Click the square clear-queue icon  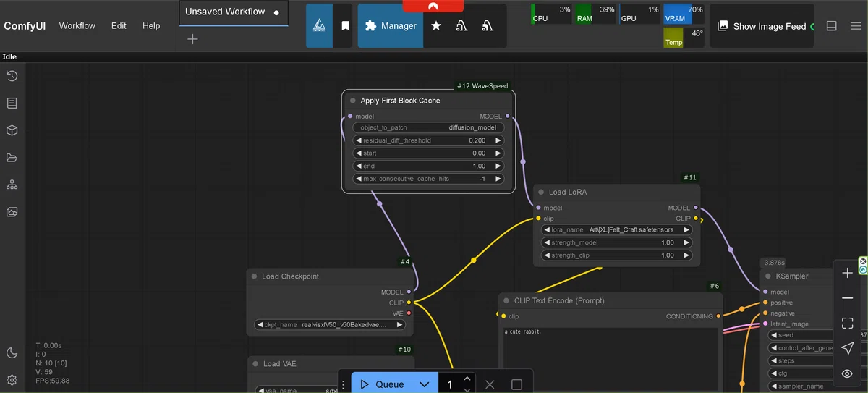coord(516,384)
